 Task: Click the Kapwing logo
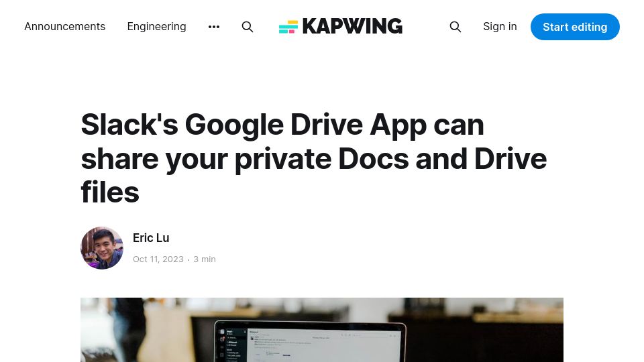pyautogui.click(x=341, y=26)
